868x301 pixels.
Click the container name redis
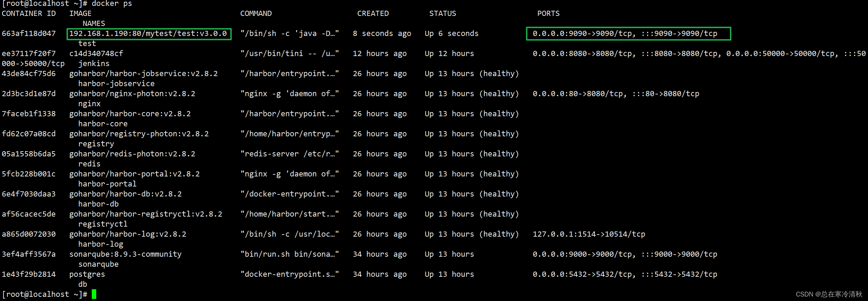tap(89, 164)
